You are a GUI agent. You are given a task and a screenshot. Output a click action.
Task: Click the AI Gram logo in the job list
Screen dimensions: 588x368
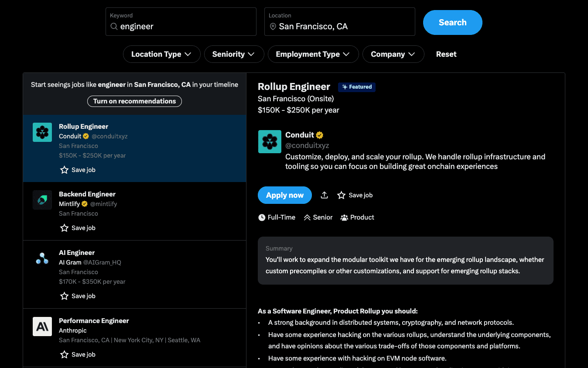[x=42, y=258]
